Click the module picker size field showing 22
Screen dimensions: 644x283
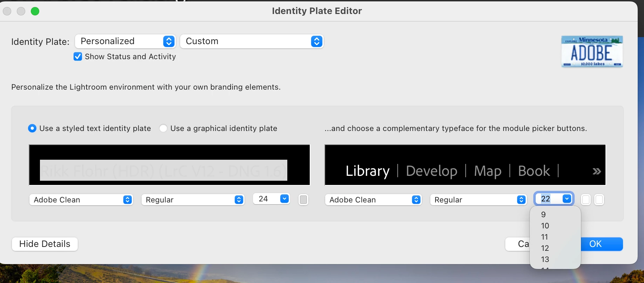548,199
